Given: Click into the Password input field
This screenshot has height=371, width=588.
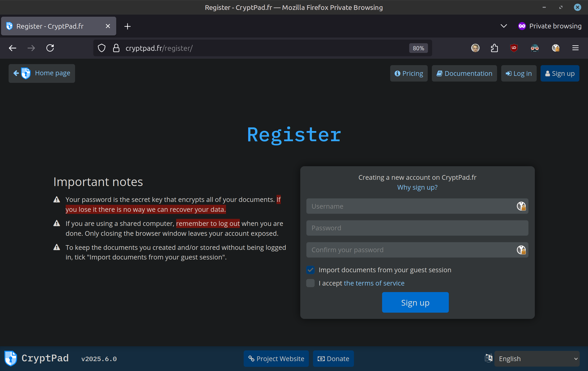Looking at the screenshot, I should click(417, 228).
